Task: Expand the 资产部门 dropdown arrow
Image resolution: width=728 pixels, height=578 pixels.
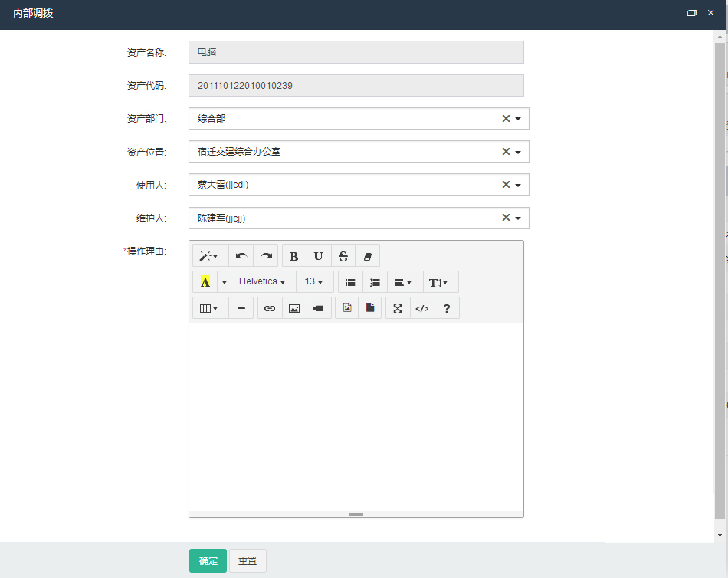Action: (518, 119)
